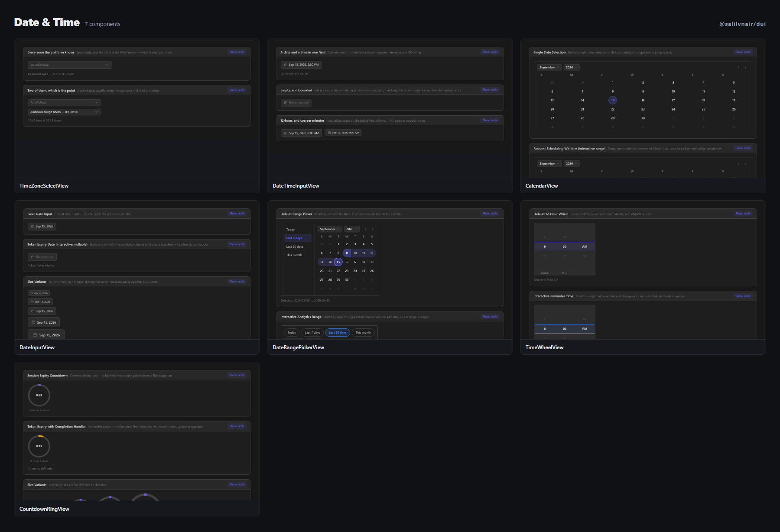Select day 23 in Default Range Picker calendar
Viewport: 780px width, 532px height.
point(347,271)
